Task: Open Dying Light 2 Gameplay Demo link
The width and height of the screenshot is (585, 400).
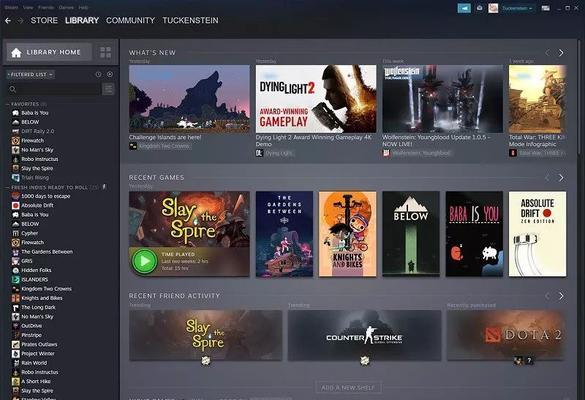Action: [314, 141]
